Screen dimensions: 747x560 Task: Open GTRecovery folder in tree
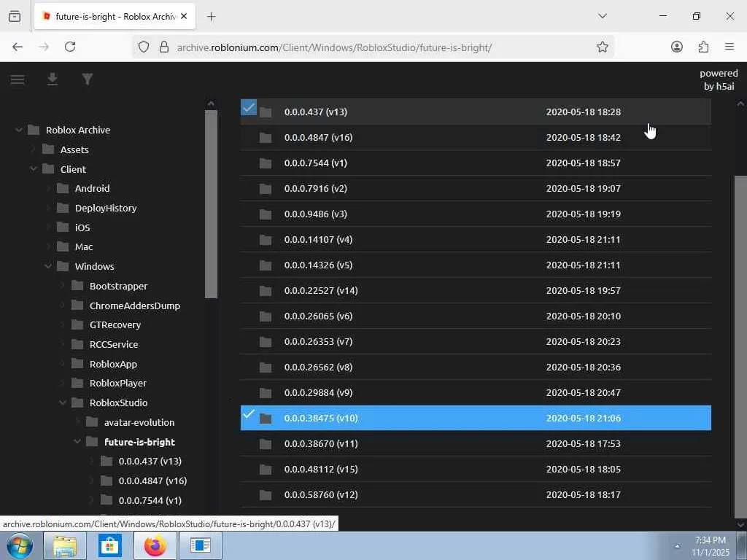point(115,324)
